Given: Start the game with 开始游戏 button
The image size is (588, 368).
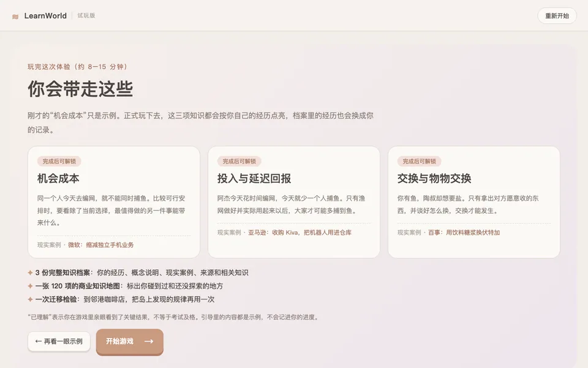Looking at the screenshot, I should 130,342.
